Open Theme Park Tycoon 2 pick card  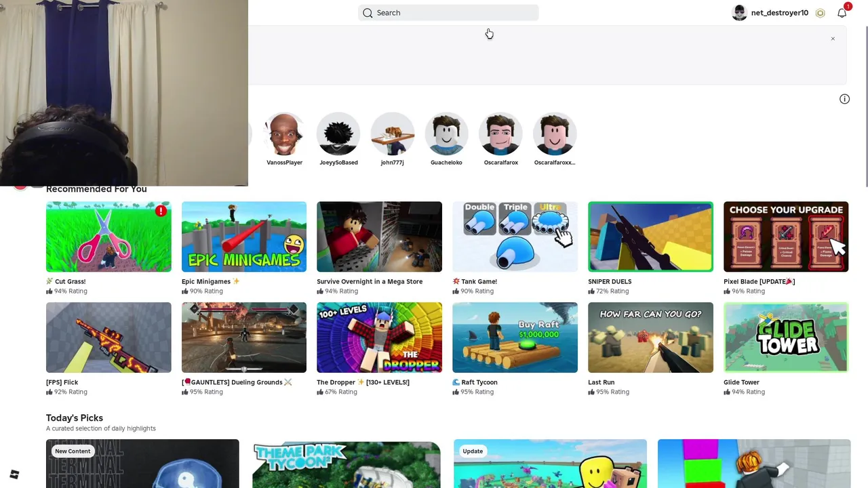point(347,464)
